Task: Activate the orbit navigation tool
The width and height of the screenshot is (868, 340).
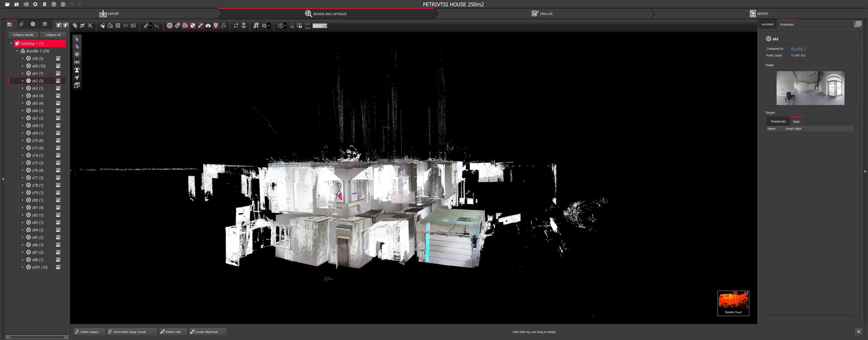Action: point(77,54)
